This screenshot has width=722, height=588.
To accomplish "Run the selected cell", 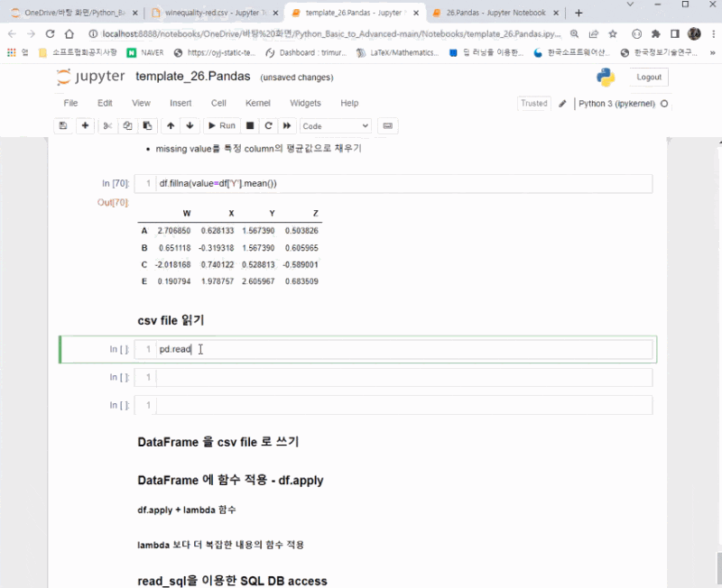I will tap(221, 125).
